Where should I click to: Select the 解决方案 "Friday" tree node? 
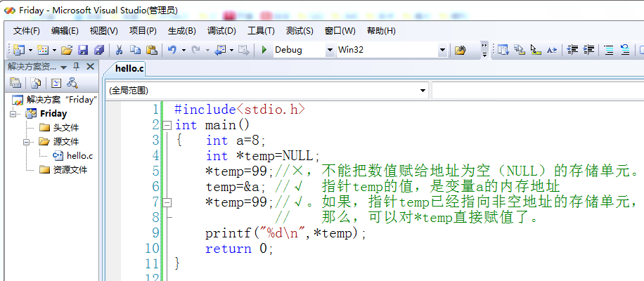pos(62,100)
